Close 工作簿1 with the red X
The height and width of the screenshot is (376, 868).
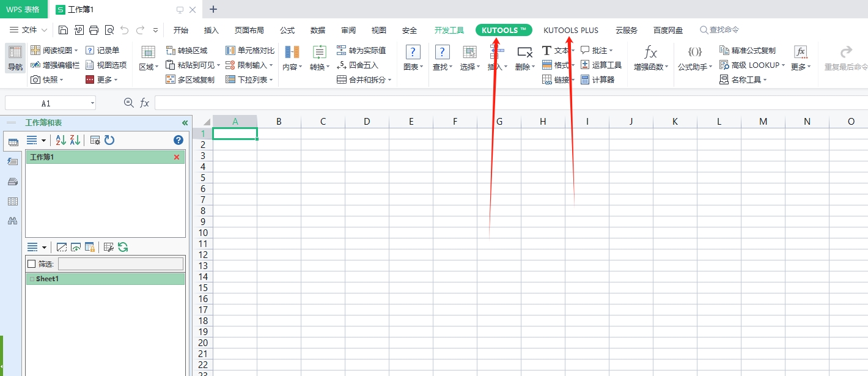pyautogui.click(x=177, y=157)
